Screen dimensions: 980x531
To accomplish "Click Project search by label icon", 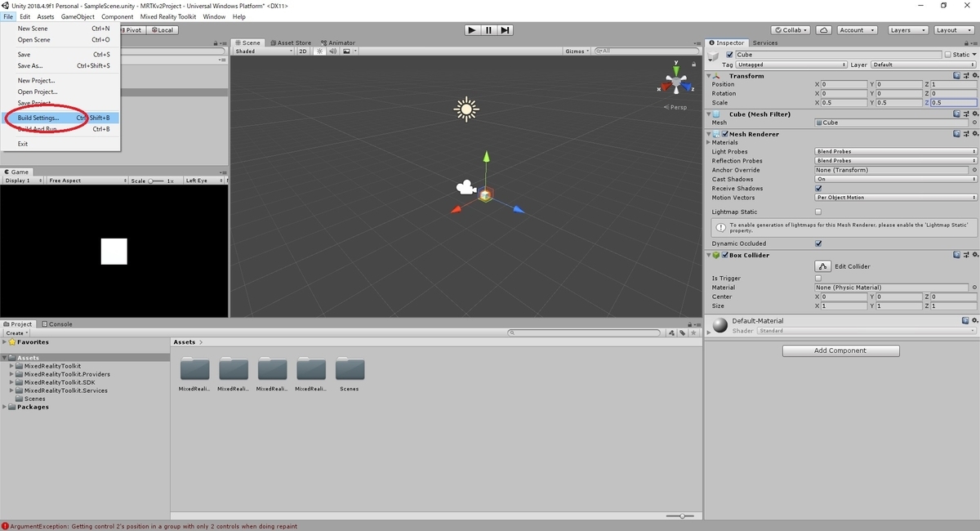I will coord(683,333).
